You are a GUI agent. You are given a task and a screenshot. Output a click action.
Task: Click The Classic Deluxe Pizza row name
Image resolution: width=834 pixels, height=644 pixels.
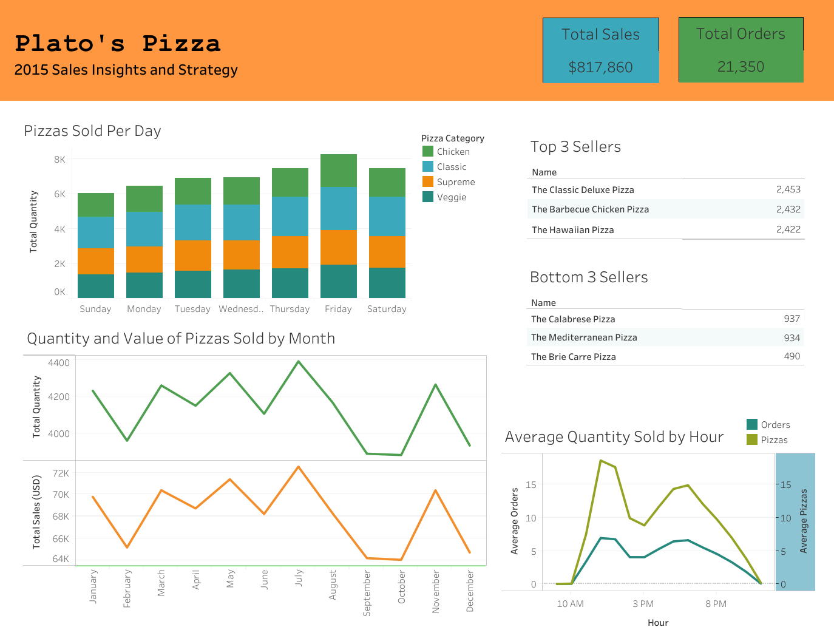pos(583,190)
